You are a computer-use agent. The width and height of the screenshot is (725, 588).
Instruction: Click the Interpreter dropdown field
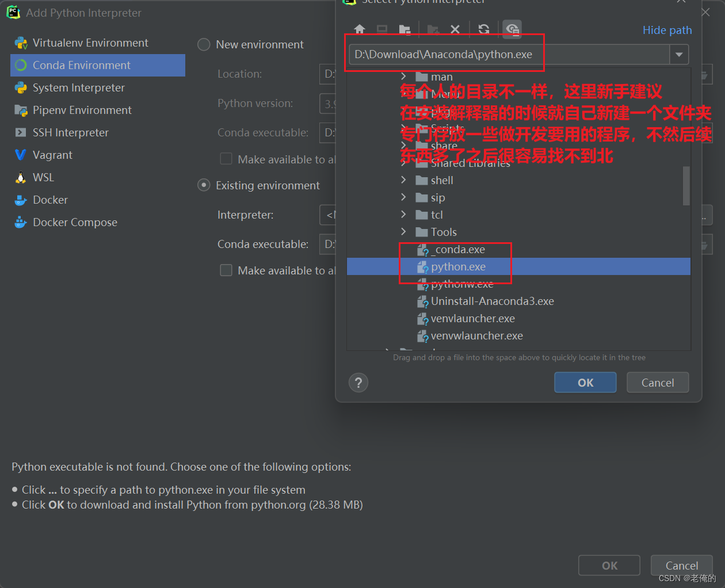tap(327, 215)
